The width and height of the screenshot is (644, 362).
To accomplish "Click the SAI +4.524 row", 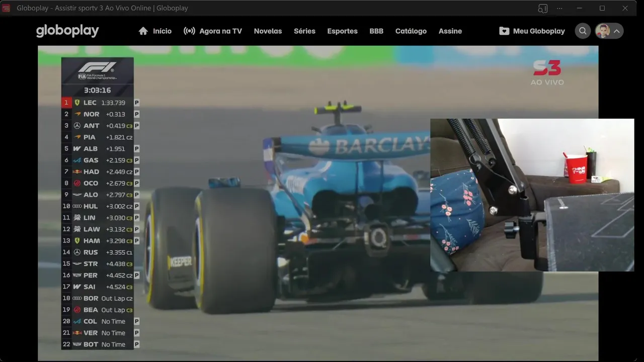I will [x=97, y=287].
